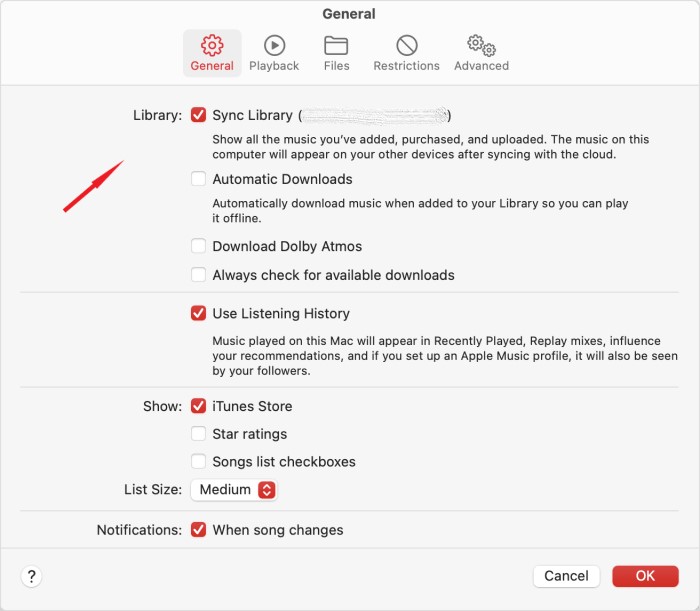Open the General gear icon tab
The image size is (700, 611).
click(x=212, y=53)
